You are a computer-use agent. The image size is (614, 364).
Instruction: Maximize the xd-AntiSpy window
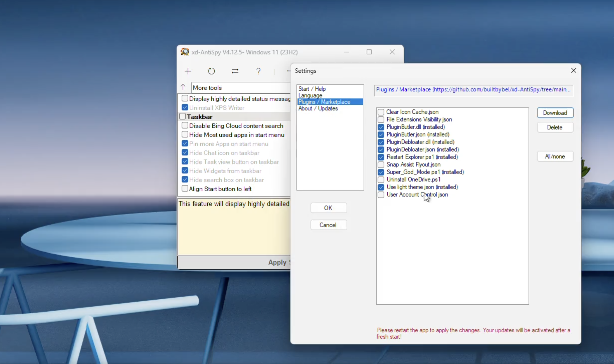pos(369,52)
